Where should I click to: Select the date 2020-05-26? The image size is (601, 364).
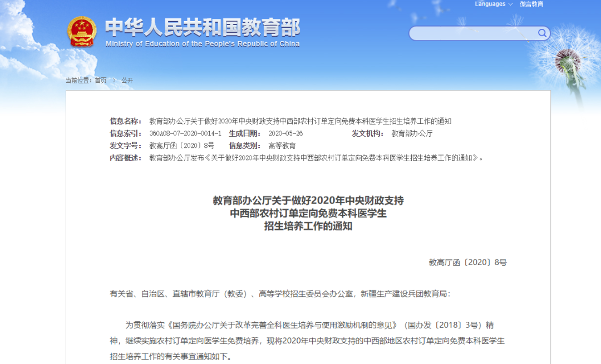(285, 133)
